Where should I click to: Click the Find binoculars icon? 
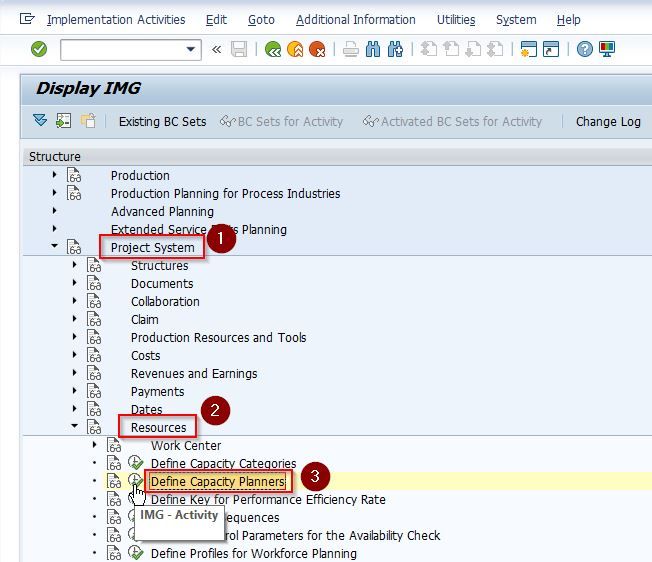point(373,49)
